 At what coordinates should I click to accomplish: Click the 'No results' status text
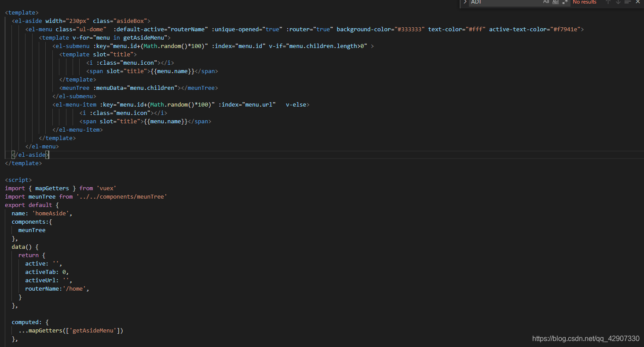click(585, 2)
